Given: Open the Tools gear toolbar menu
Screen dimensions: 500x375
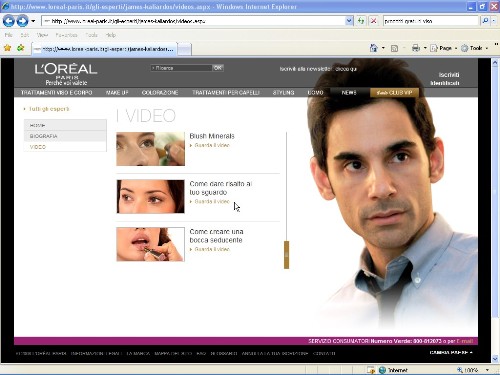Looking at the screenshot, I should click(x=474, y=48).
